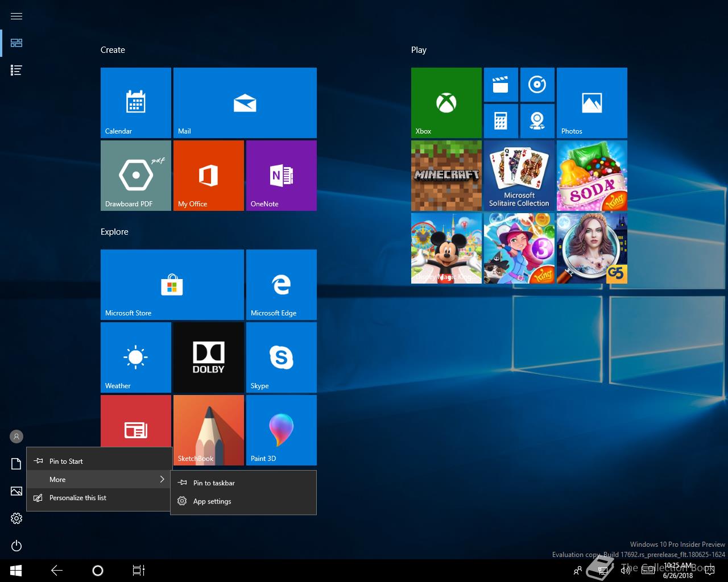
Task: Open the Paint 3D tile
Action: 282,430
